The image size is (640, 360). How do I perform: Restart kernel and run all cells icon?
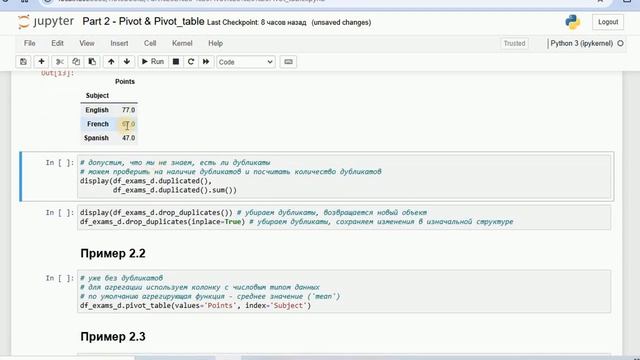click(206, 62)
